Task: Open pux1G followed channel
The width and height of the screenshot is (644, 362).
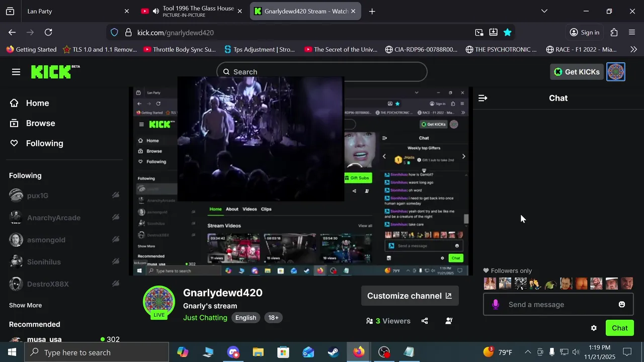Action: 64,196
